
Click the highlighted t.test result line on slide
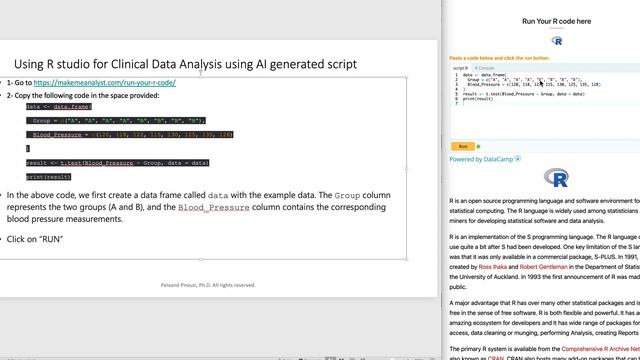[118, 163]
